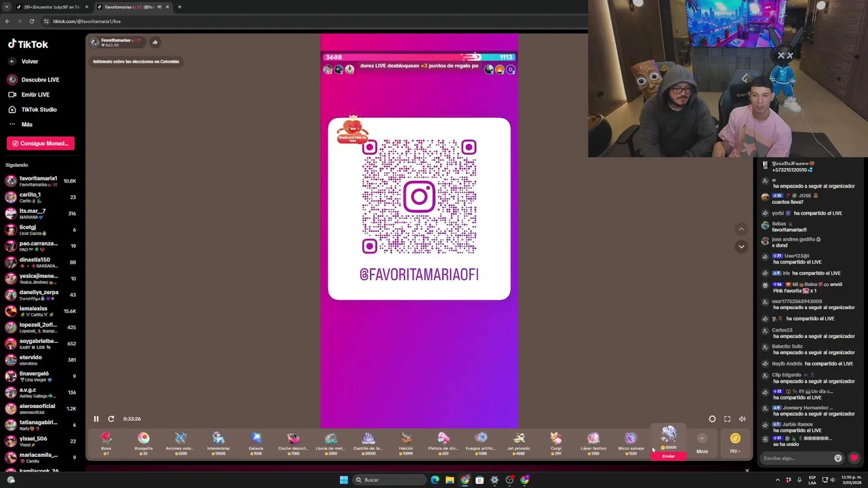Image resolution: width=868 pixels, height=488 pixels.
Task: Pick the Coche deportivo gift
Action: [293, 443]
